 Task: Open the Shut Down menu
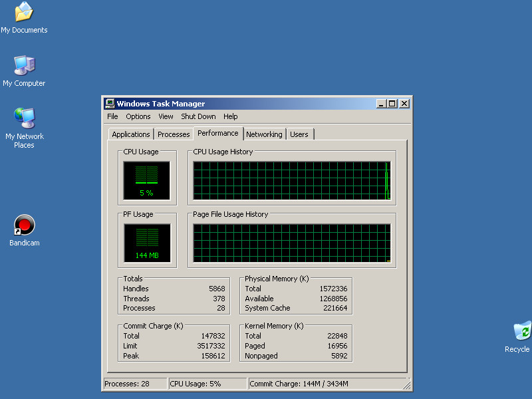(x=198, y=116)
